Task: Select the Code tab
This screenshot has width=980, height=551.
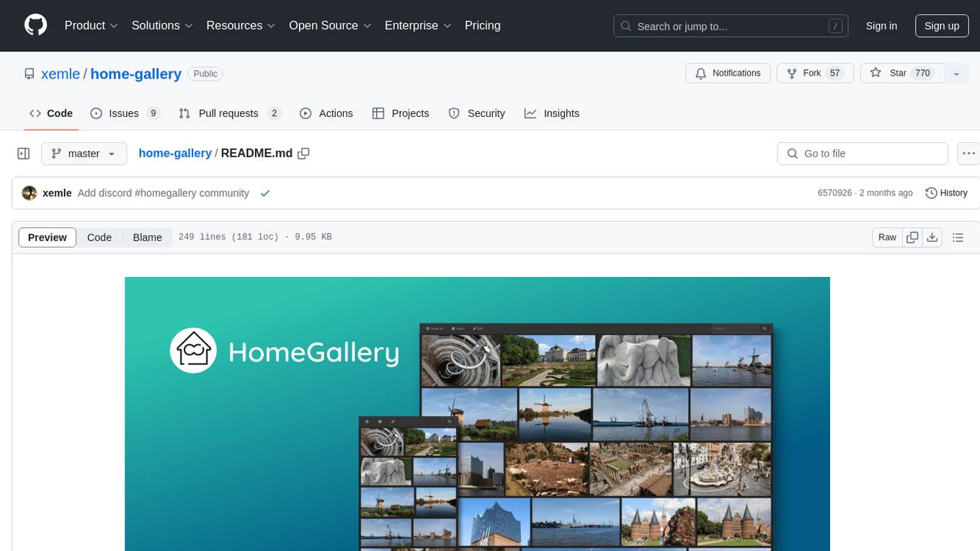Action: 51,113
